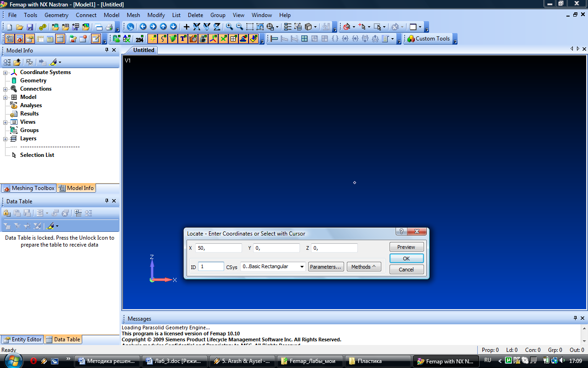Open the Mesh menu
This screenshot has height=368, width=588.
pos(133,15)
